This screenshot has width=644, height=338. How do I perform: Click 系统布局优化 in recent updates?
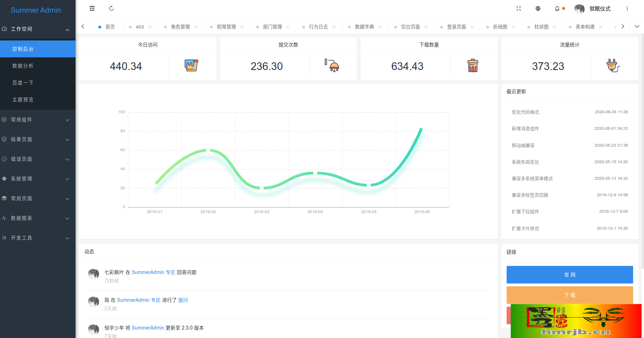[x=525, y=162]
